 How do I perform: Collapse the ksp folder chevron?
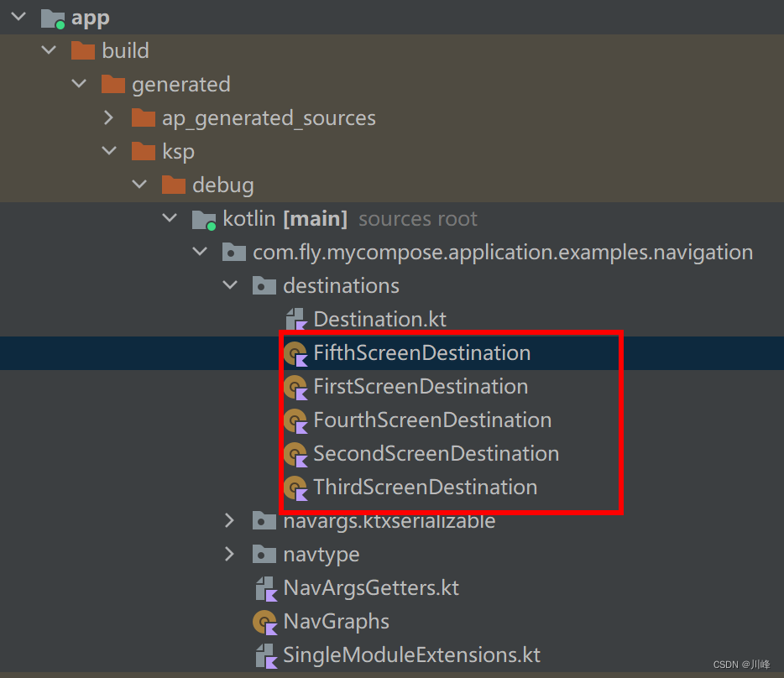pos(109,150)
